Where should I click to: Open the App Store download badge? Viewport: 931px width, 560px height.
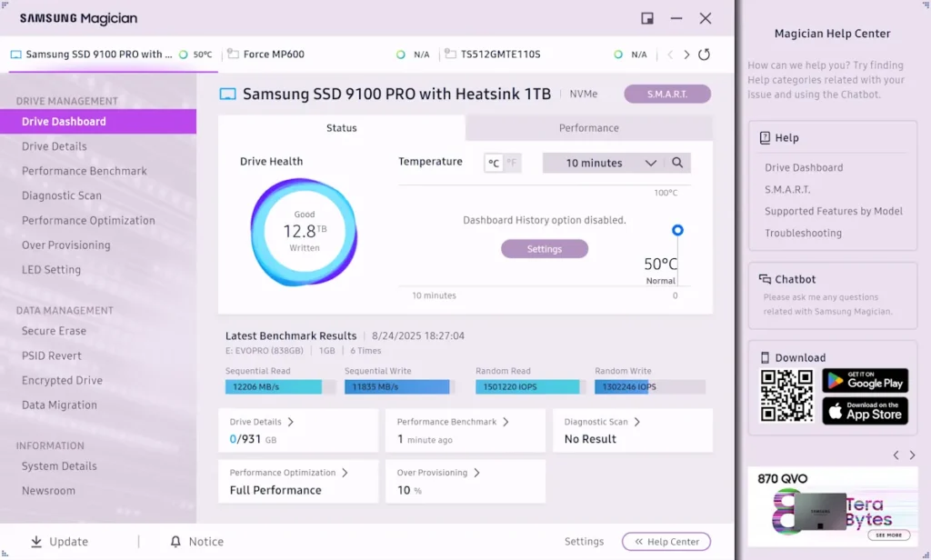[865, 411]
